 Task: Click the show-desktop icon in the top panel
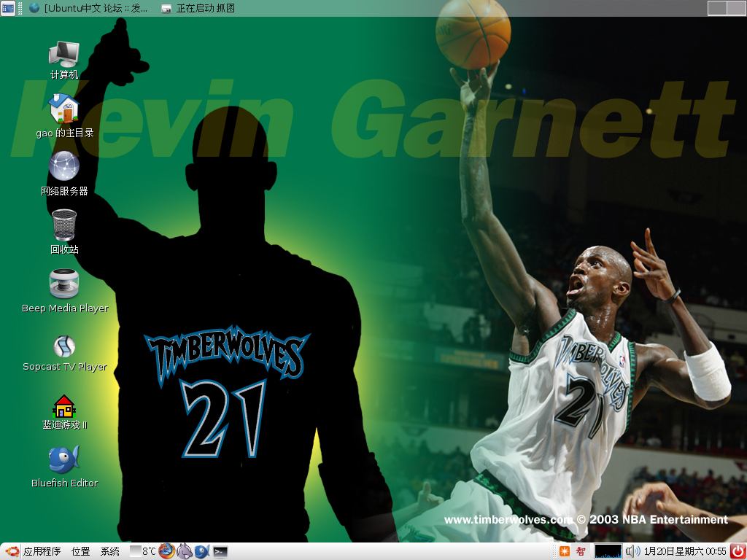[8, 8]
